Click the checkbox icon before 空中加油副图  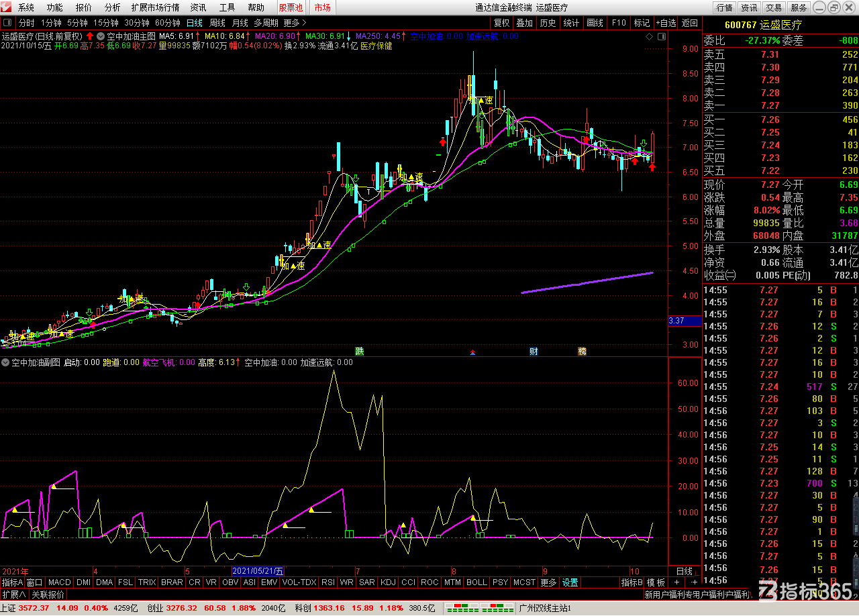6,362
